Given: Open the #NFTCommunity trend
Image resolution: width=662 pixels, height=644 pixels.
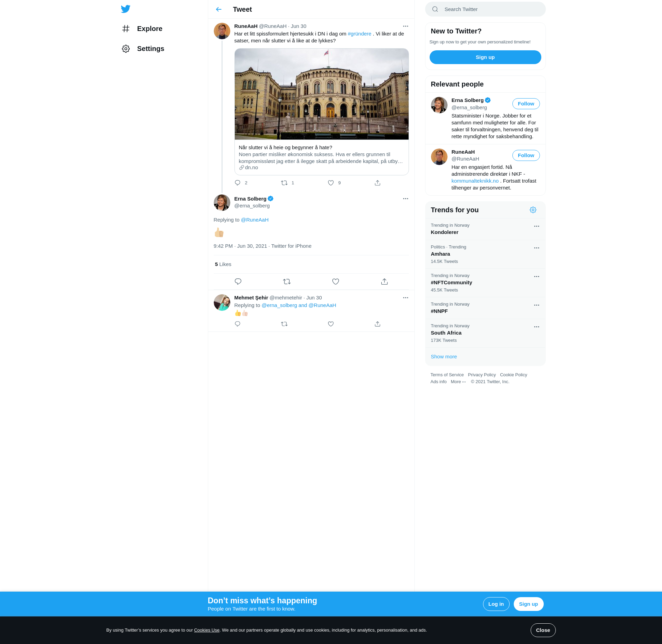Looking at the screenshot, I should click(485, 283).
